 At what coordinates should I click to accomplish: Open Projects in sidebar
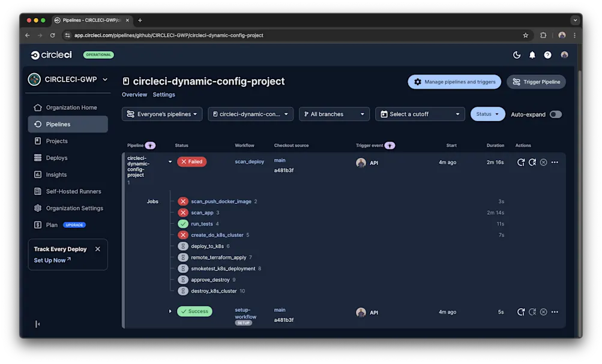point(68,141)
